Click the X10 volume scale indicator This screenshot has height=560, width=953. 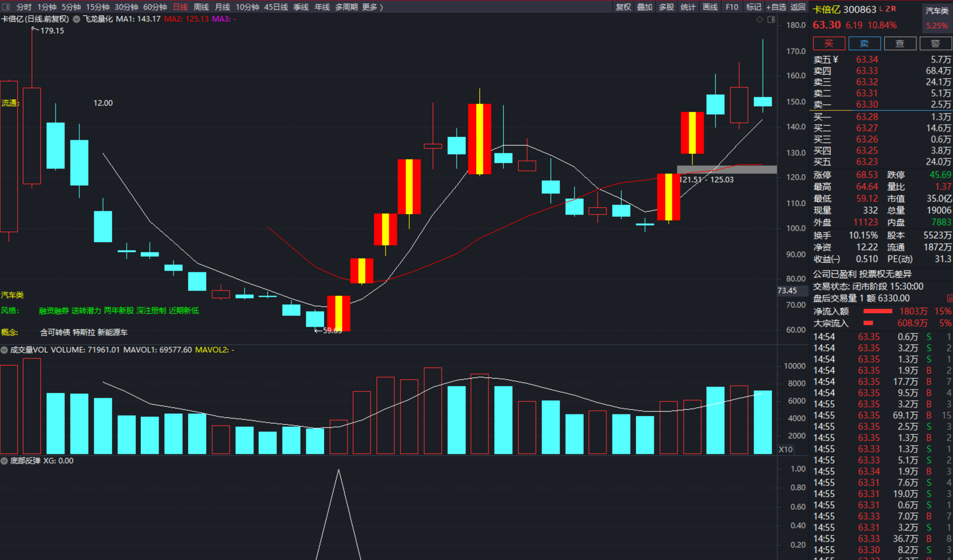coord(785,449)
